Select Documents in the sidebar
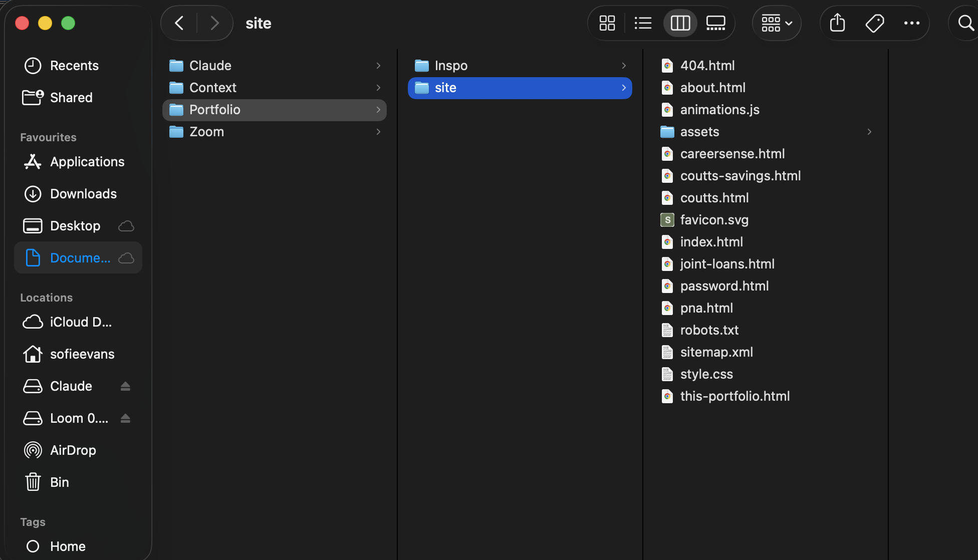Image resolution: width=978 pixels, height=560 pixels. (x=78, y=258)
